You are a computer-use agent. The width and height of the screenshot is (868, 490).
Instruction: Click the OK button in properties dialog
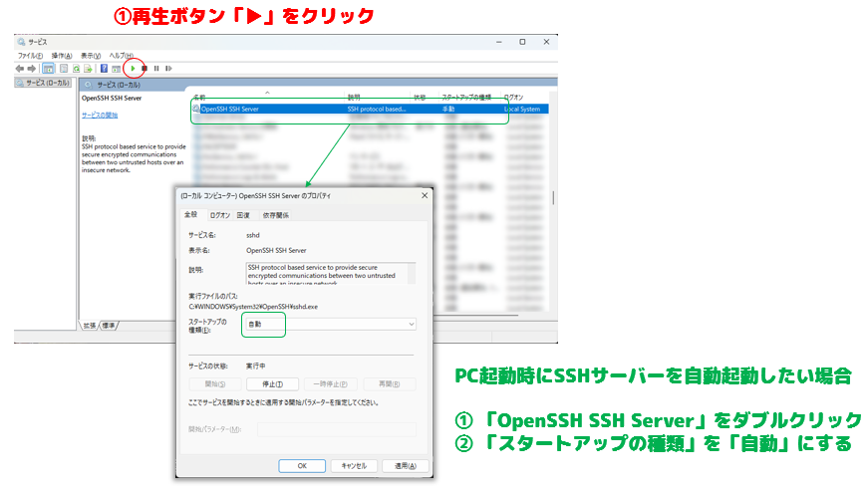[x=302, y=466]
